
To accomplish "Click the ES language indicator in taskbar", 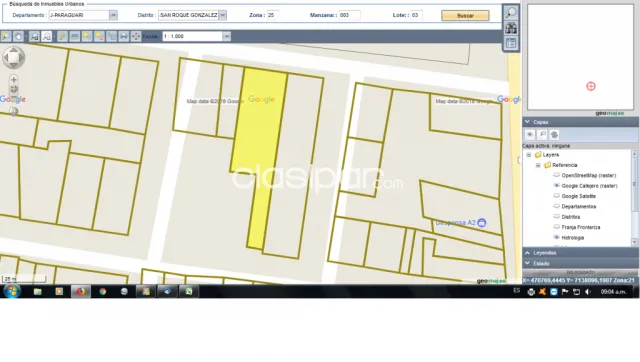I will click(517, 291).
